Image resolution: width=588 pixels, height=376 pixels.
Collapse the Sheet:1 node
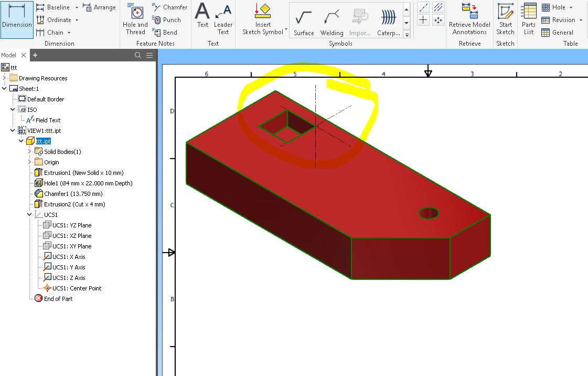tap(5, 89)
